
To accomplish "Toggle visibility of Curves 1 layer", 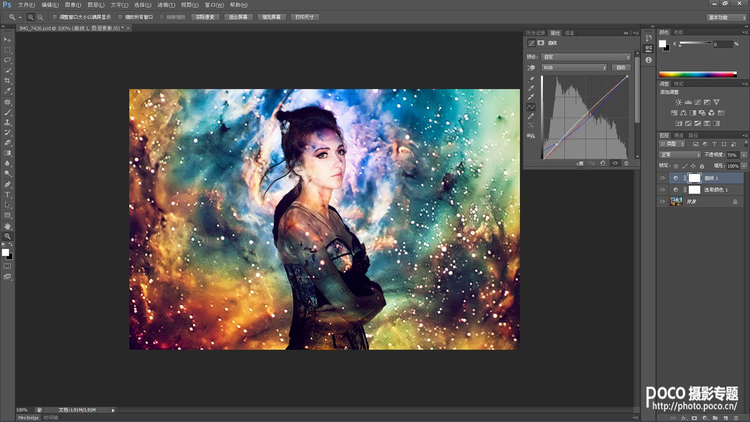I will 662,178.
